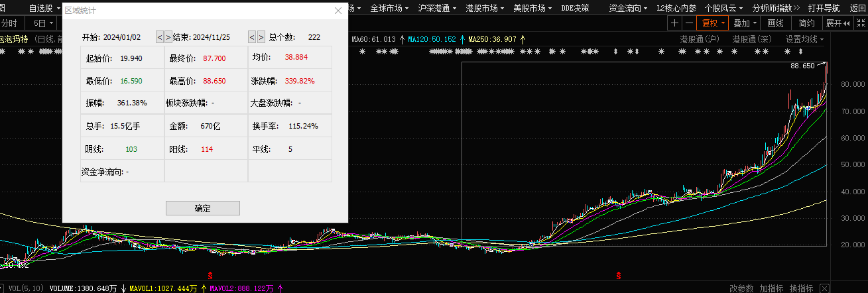
Task: Open the 设置均线 dropdown
Action: [804, 39]
